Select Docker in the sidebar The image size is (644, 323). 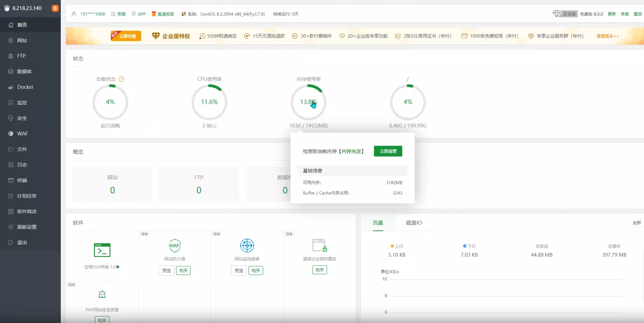(25, 87)
